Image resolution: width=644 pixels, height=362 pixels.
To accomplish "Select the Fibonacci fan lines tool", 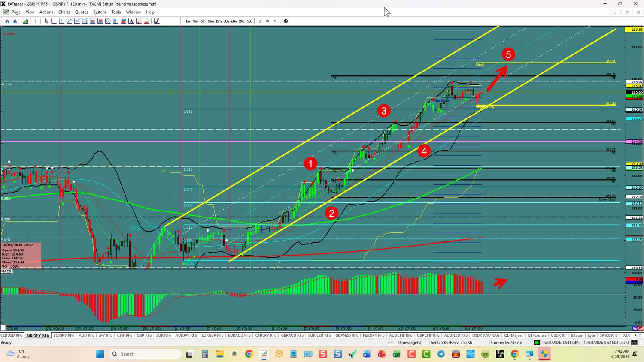I will click(108, 21).
